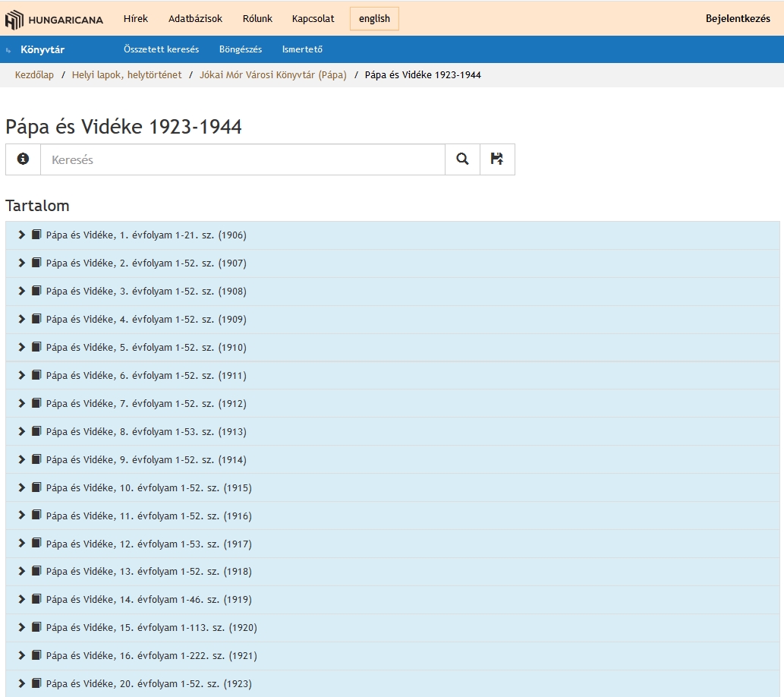The width and height of the screenshot is (784, 697).
Task: Expand the 9. évfolyam (1914) row
Action: click(x=21, y=459)
